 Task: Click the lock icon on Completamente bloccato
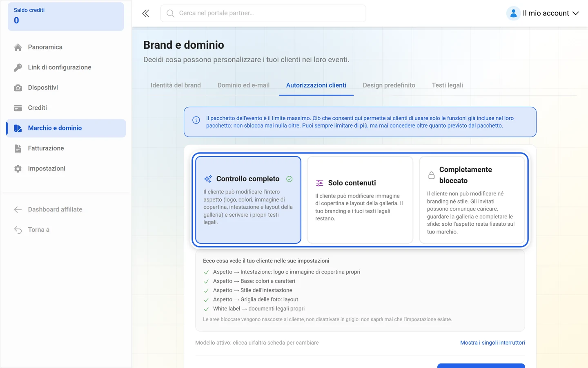click(431, 175)
